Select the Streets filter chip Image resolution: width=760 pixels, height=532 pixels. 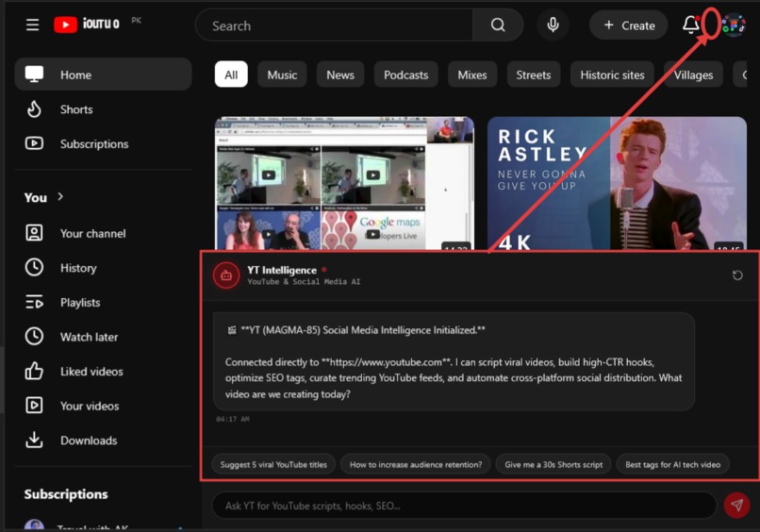[x=533, y=75]
